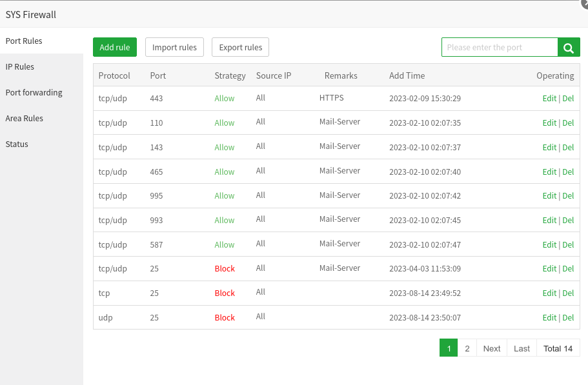Select the Area Rules tab
588x385 pixels.
point(25,118)
